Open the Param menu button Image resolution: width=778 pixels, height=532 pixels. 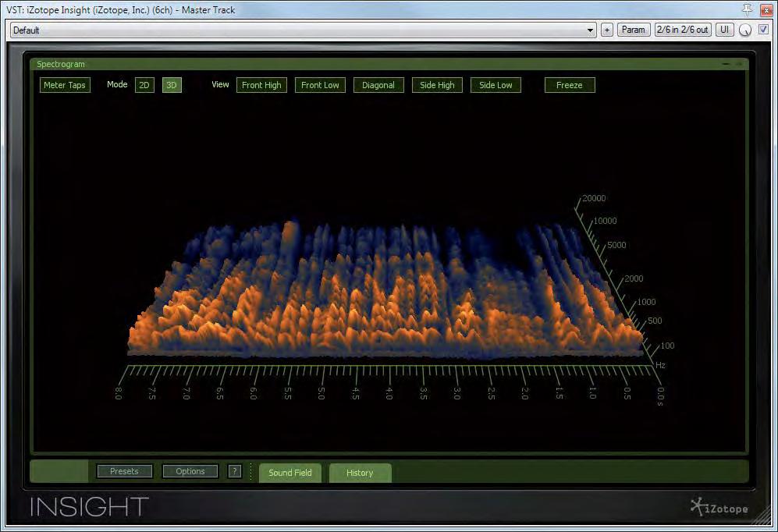tap(634, 30)
